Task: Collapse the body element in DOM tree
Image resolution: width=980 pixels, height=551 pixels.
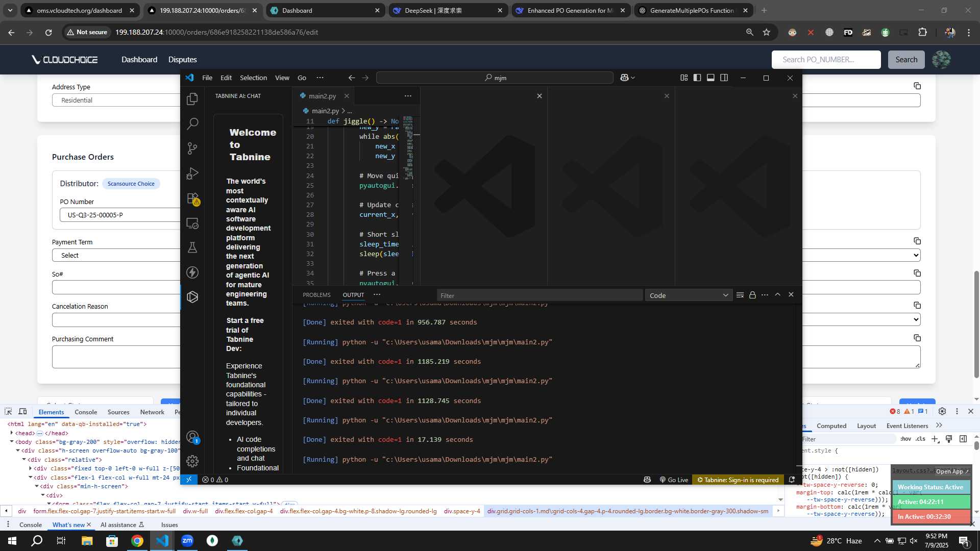Action: tap(12, 441)
